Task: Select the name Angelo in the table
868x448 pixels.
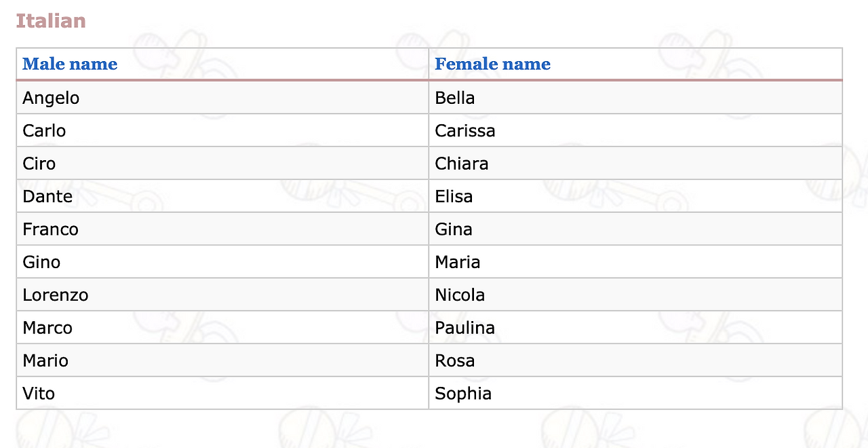Action: [x=51, y=98]
